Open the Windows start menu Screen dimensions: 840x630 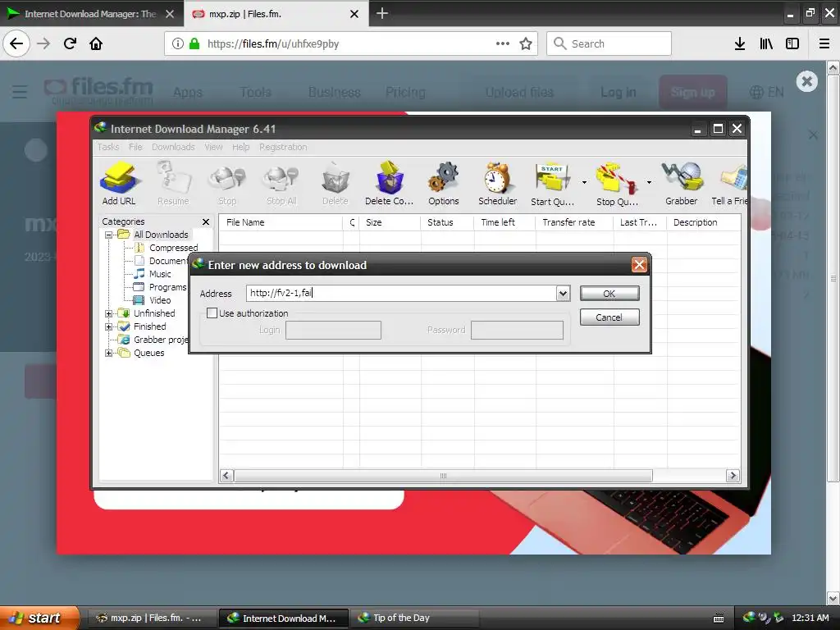39,618
